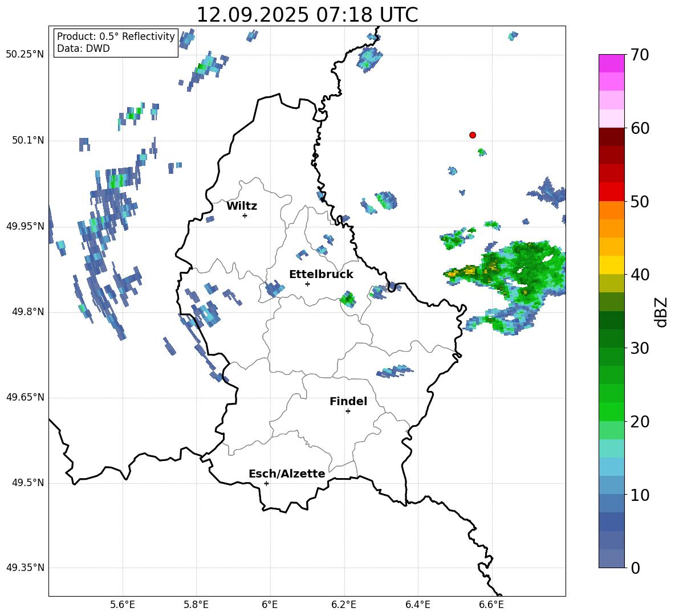
Task: Click the Ettelbruck station cross marker
Action: pos(307,284)
